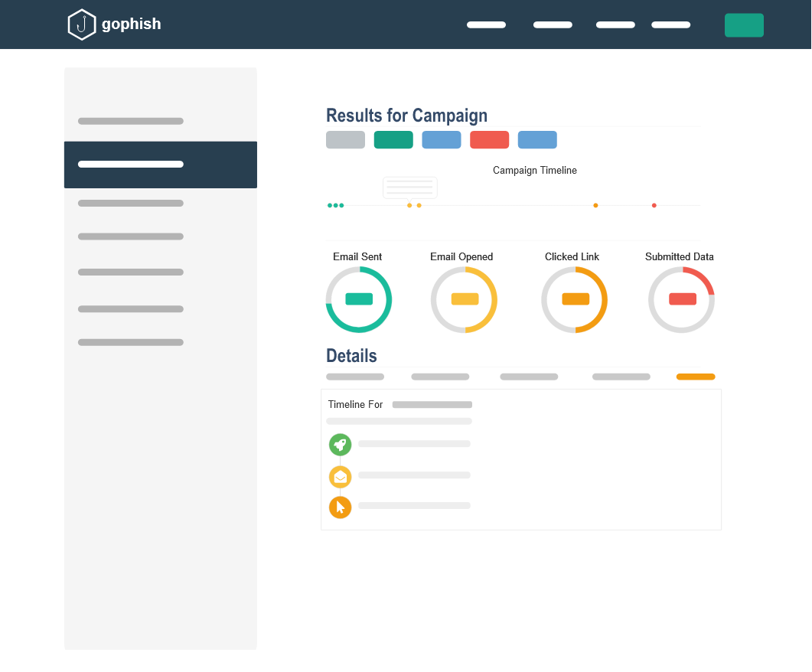Click the green button under Results for Campaign
Screen dimensions: 812x672
(393, 140)
